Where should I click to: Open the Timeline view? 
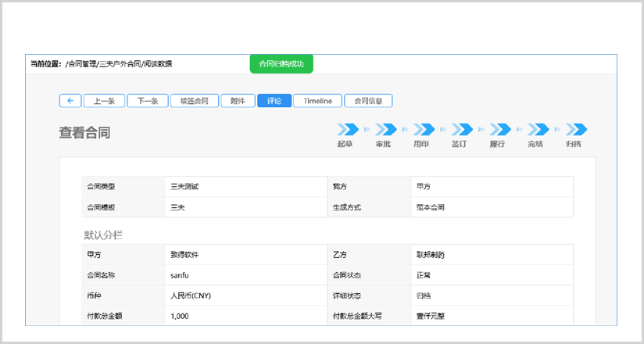click(x=318, y=101)
